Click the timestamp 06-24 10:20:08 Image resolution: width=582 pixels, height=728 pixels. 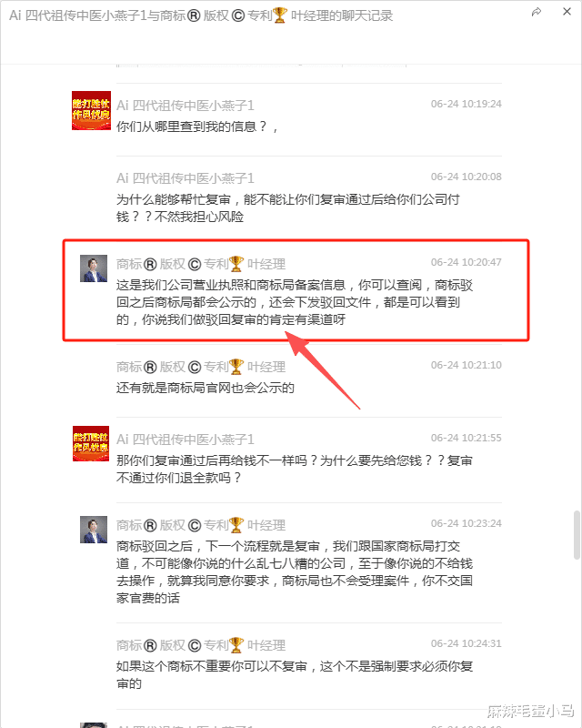tap(466, 177)
